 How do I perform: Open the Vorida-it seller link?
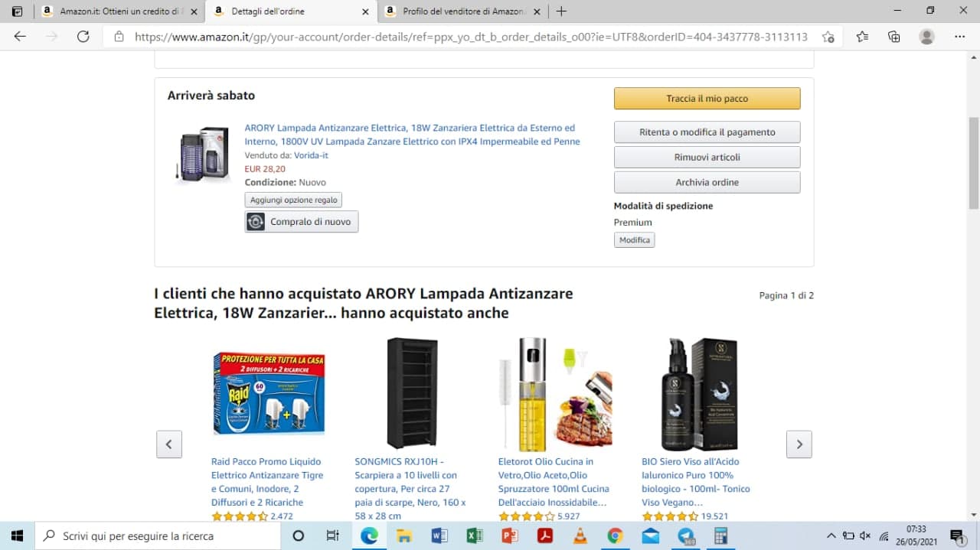pyautogui.click(x=311, y=155)
